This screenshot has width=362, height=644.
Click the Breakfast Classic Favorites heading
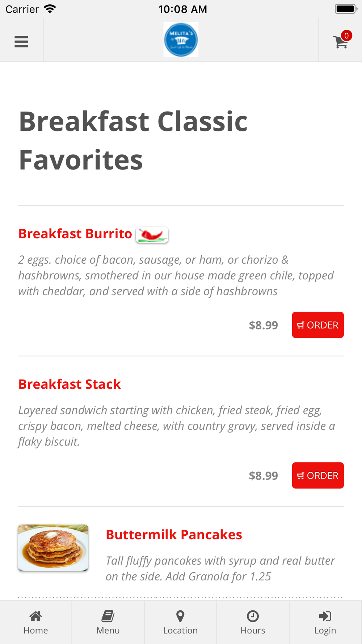133,140
